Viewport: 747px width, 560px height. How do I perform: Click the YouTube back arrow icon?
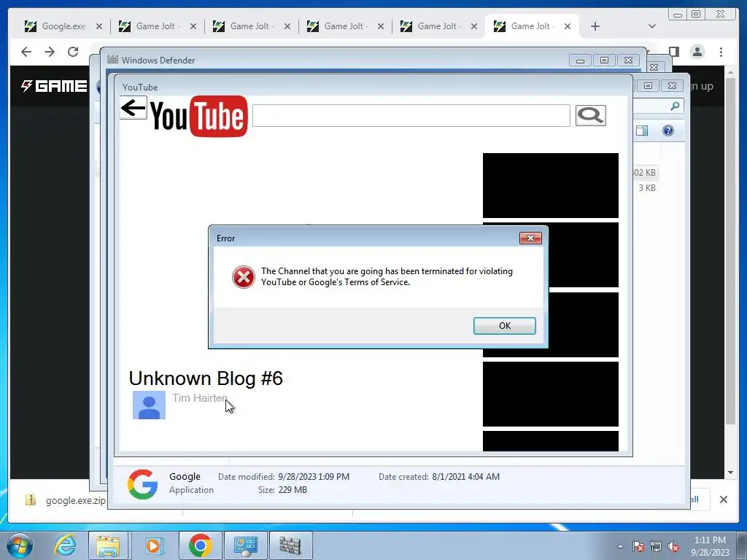133,108
